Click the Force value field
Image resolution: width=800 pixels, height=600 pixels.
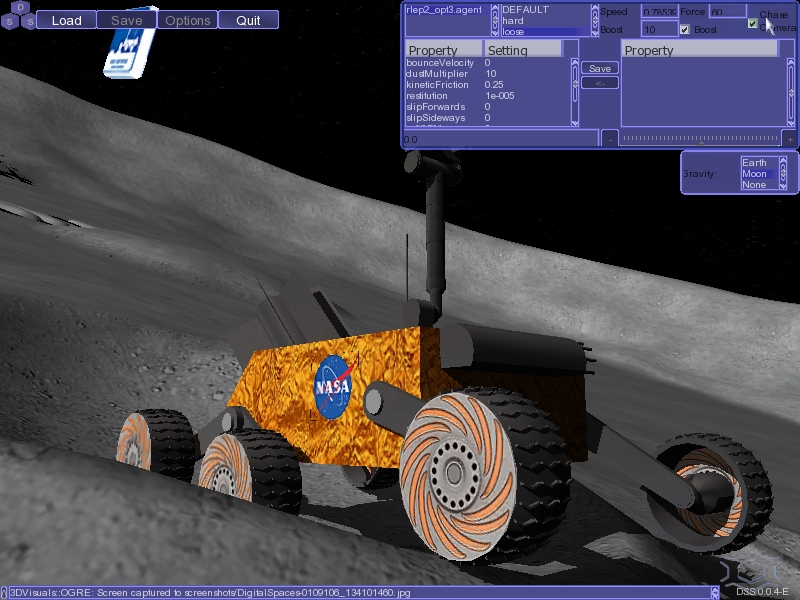[728, 12]
